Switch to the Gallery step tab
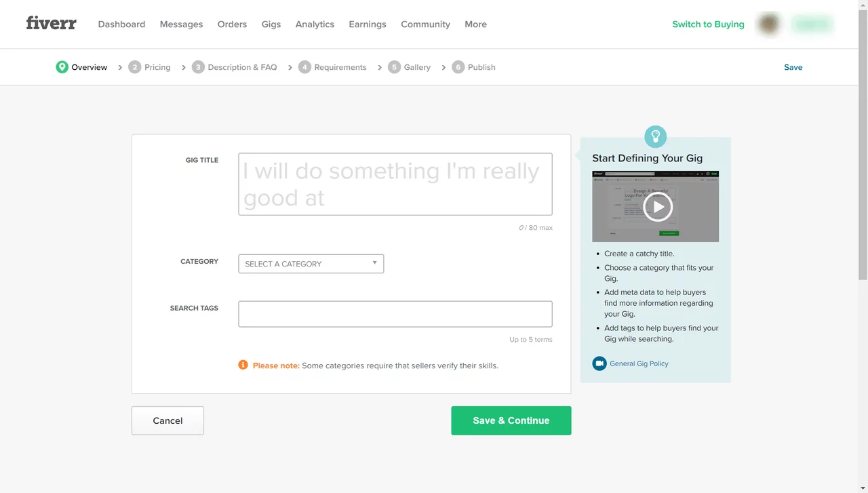The image size is (868, 493). coord(416,67)
